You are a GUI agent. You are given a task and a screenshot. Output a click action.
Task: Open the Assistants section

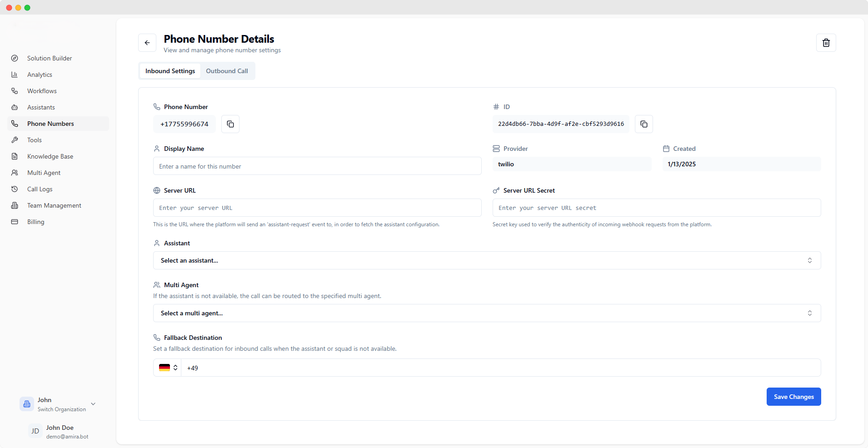coord(40,107)
